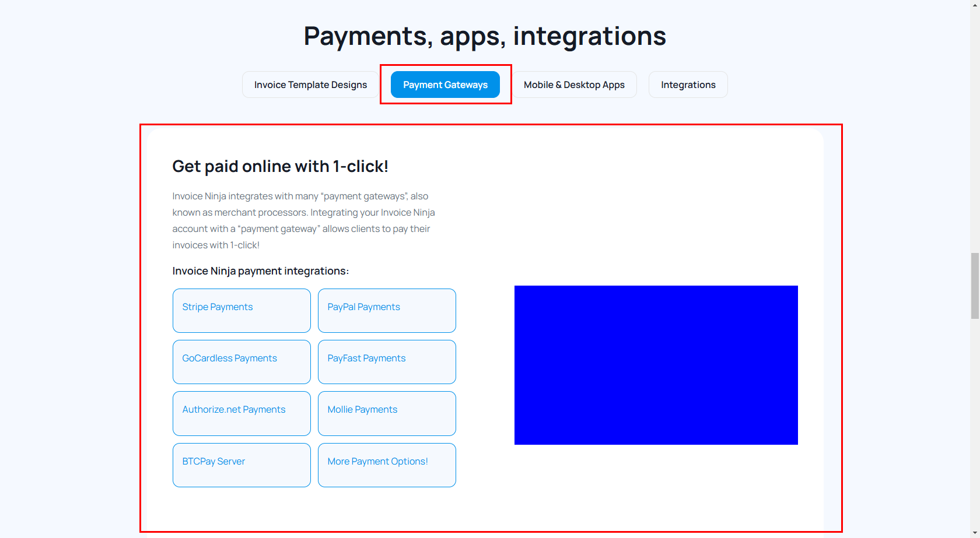Click the BTCPay Server option
This screenshot has width=980, height=538.
pos(242,465)
